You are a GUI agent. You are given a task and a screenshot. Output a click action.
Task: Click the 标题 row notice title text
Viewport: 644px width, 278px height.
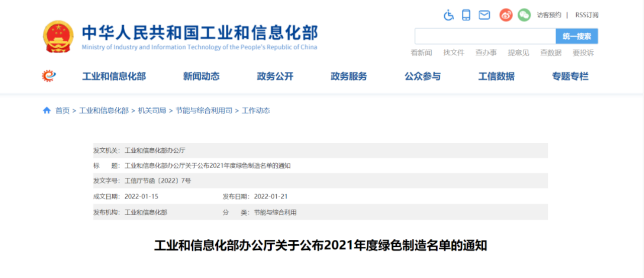coord(207,166)
